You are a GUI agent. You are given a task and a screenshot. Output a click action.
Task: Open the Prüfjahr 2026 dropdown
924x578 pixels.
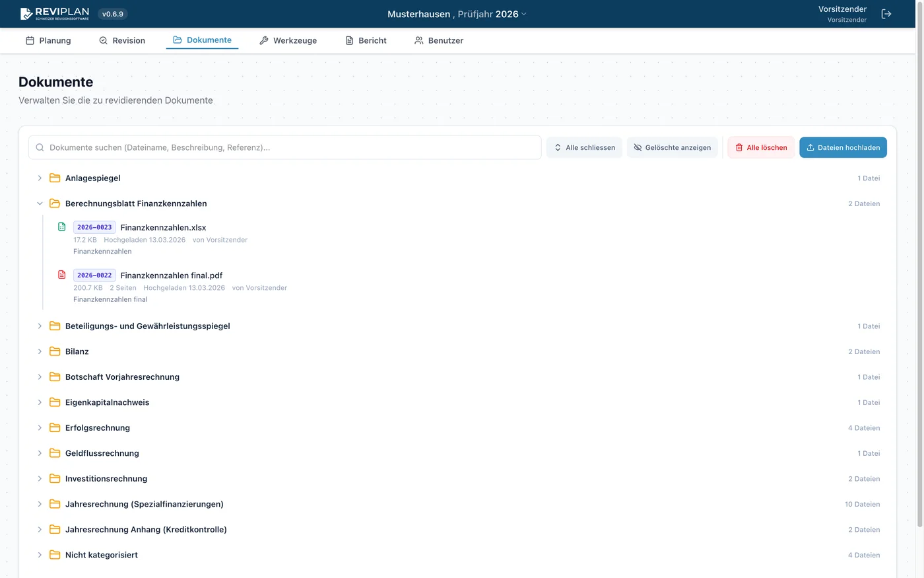point(492,14)
